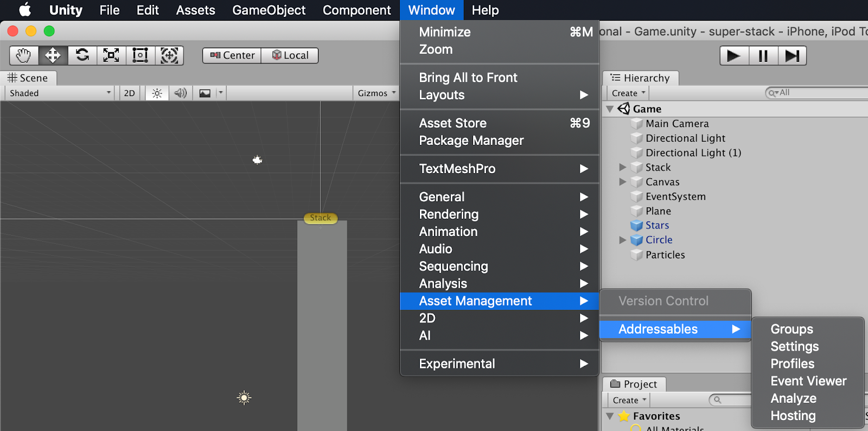This screenshot has height=431, width=868.
Task: Open the Assets menu
Action: click(195, 10)
